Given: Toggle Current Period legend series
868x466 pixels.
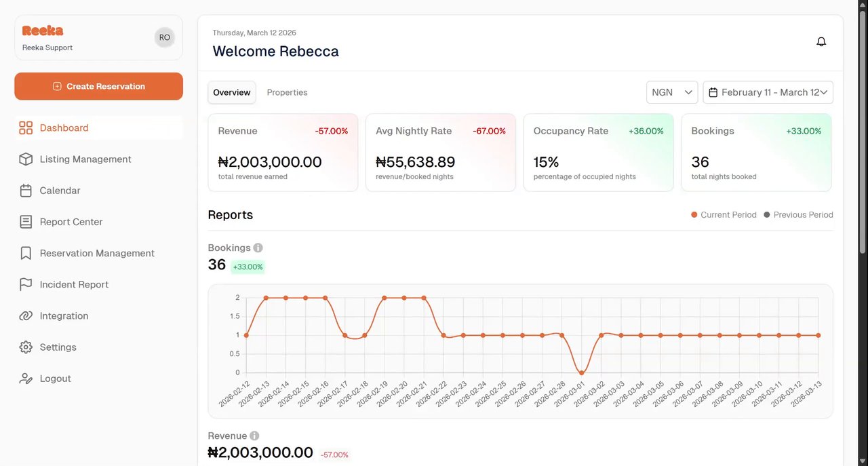Looking at the screenshot, I should click(x=724, y=215).
